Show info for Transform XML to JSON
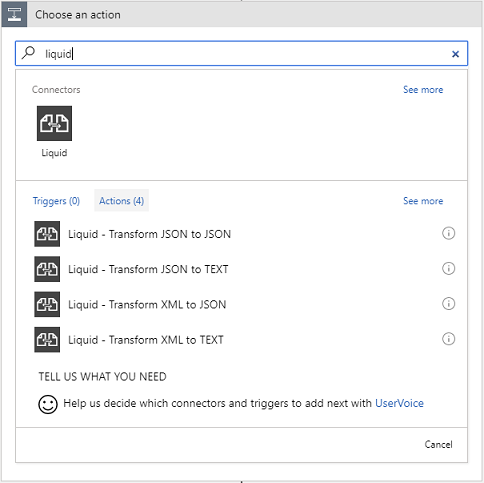The height and width of the screenshot is (483, 484). pos(448,304)
